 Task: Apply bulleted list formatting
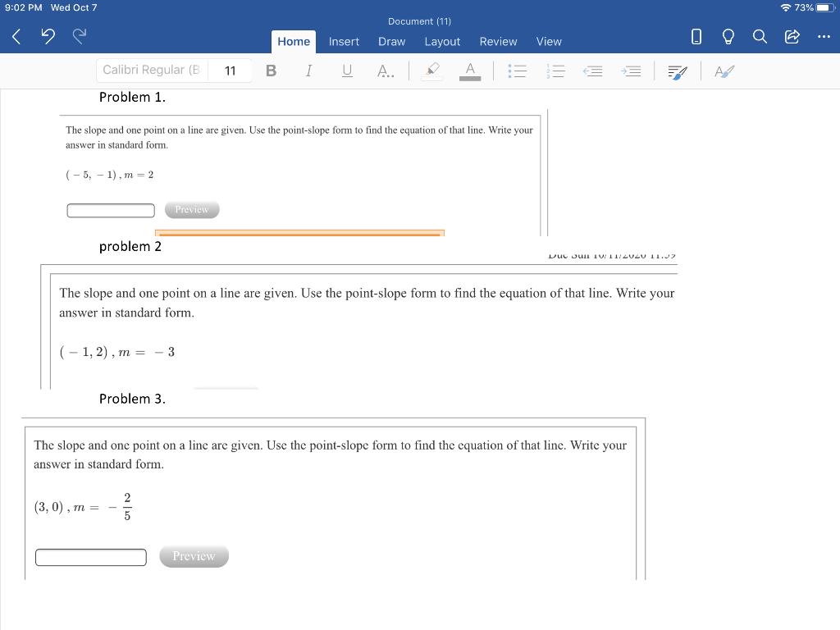517,71
